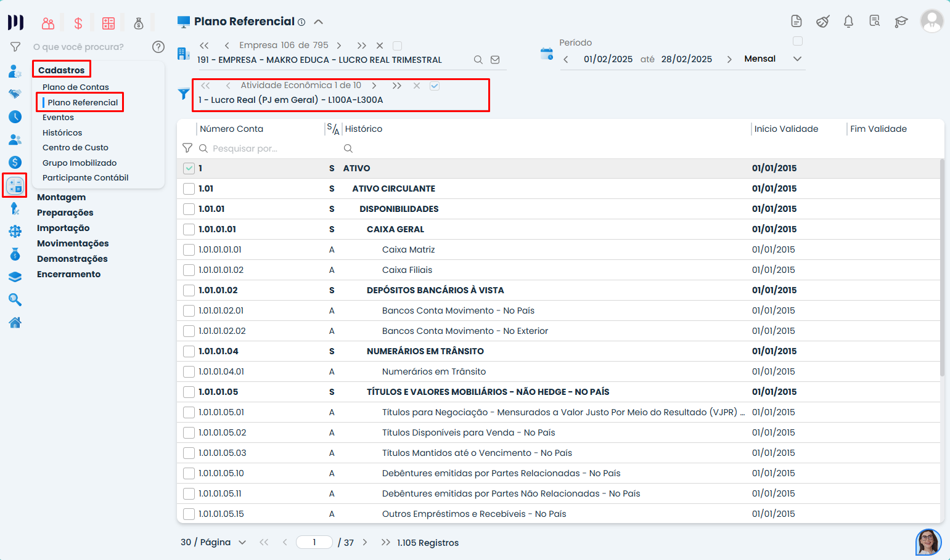Open the Demonstrações section
The height and width of the screenshot is (560, 950).
tap(72, 259)
